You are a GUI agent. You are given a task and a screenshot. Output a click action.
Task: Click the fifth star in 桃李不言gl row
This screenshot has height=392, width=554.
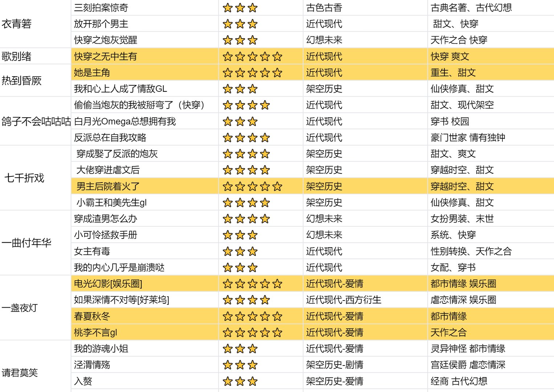277,332
